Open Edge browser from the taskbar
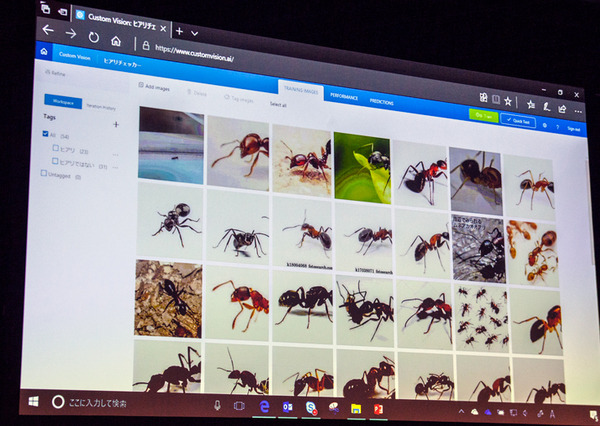 265,407
